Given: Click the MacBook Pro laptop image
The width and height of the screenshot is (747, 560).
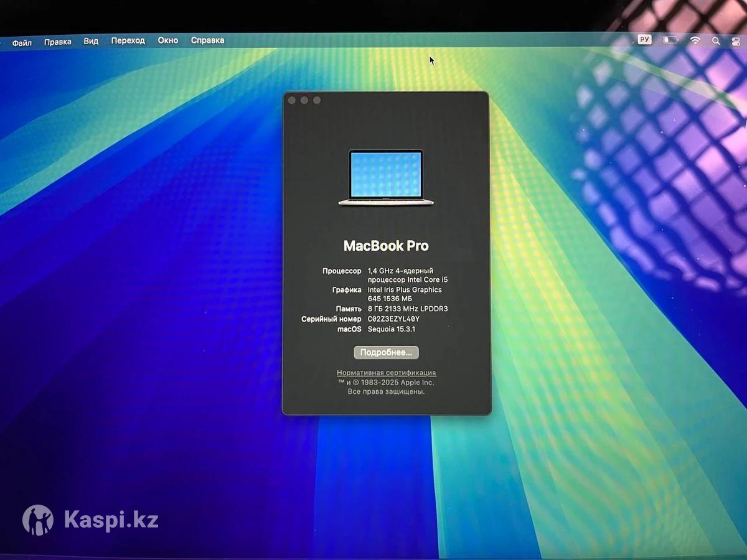Looking at the screenshot, I should 386,177.
